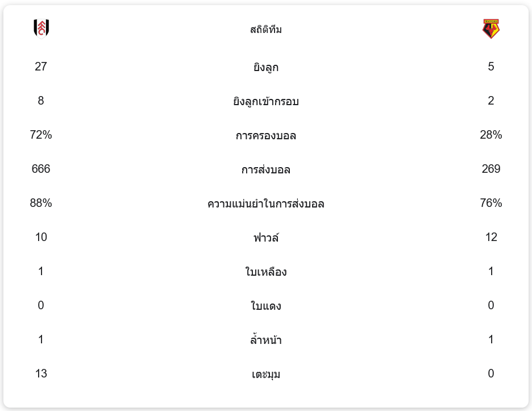Click the ล้ำหน้า offside label
The height and width of the screenshot is (411, 532).
[266, 341]
